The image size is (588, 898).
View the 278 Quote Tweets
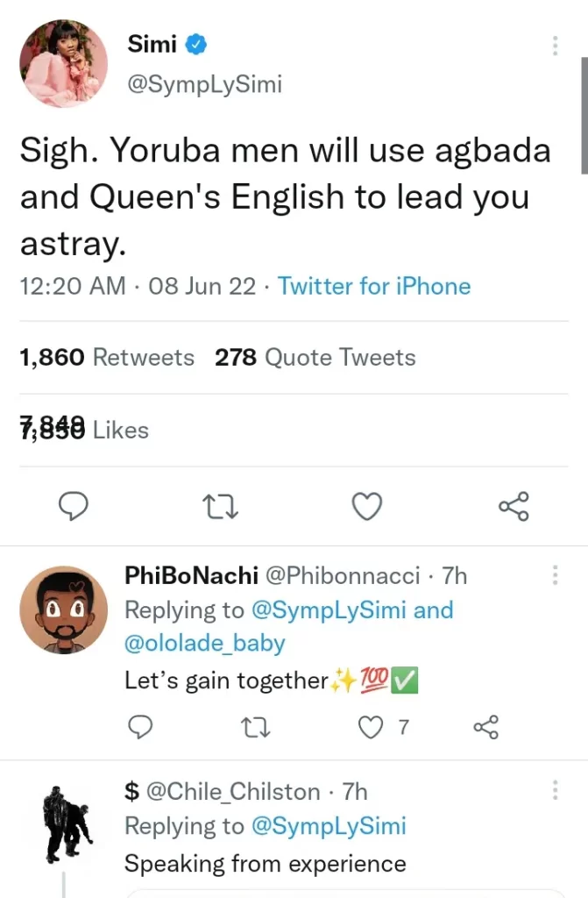(x=315, y=358)
